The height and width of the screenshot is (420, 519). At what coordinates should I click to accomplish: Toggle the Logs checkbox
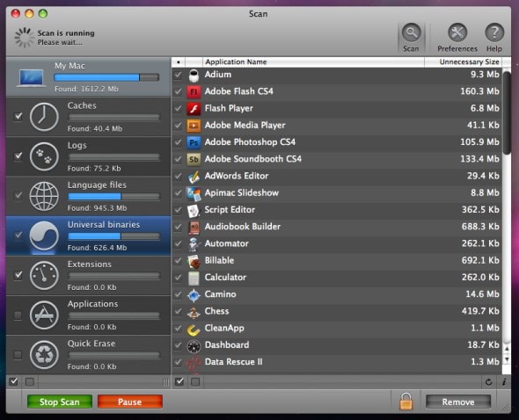click(x=18, y=156)
